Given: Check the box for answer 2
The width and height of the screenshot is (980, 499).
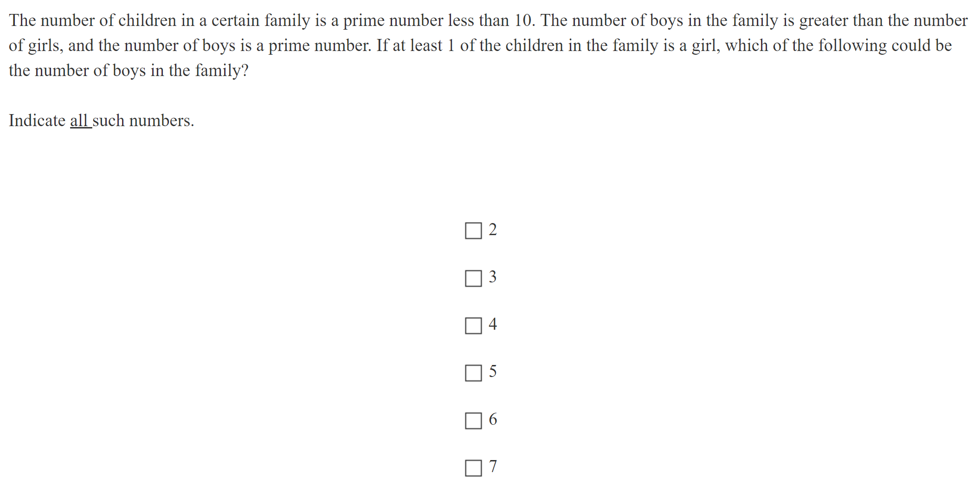Looking at the screenshot, I should [473, 230].
